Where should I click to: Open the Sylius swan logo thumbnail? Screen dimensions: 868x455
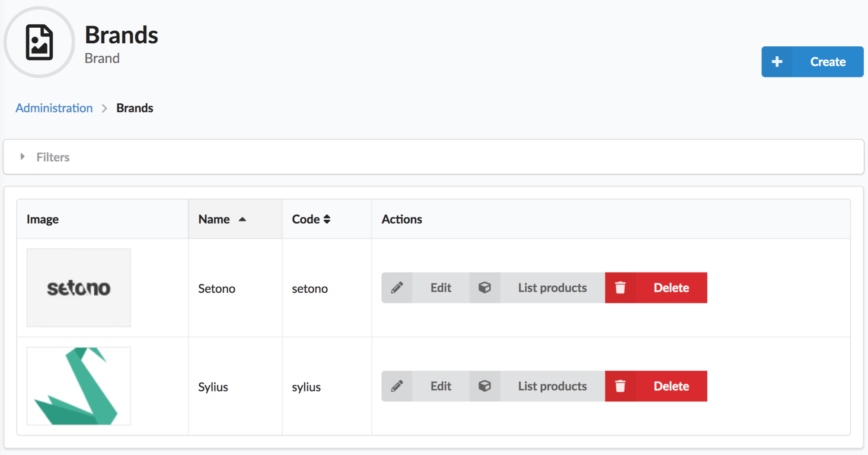[x=79, y=386]
